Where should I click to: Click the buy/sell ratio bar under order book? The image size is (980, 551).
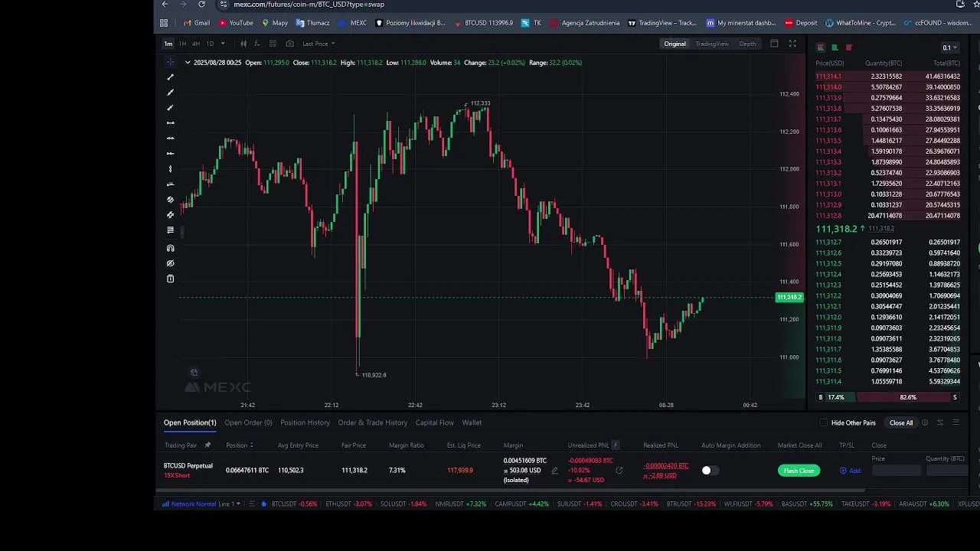[x=887, y=397]
